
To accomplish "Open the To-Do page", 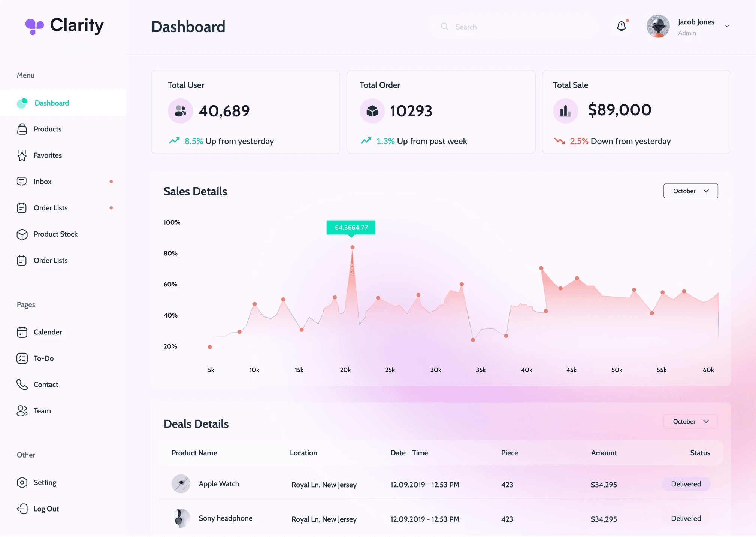I will [63, 358].
